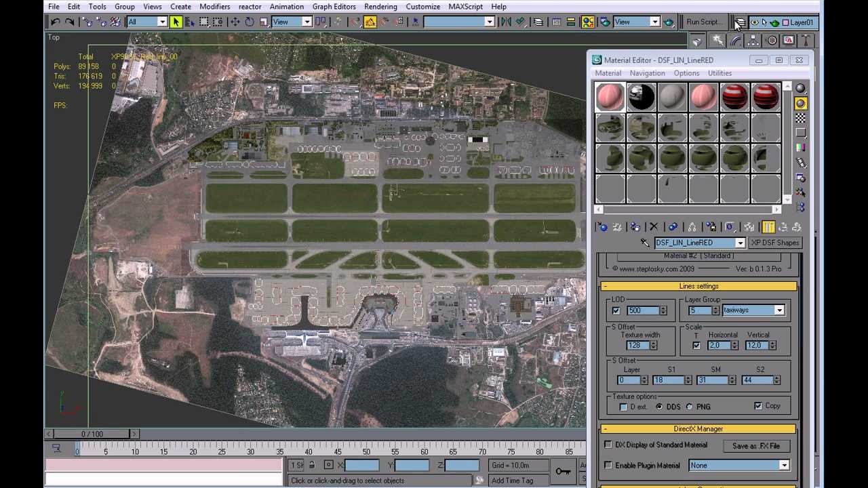
Task: Click the Mirror tool icon
Action: pyautogui.click(x=505, y=22)
